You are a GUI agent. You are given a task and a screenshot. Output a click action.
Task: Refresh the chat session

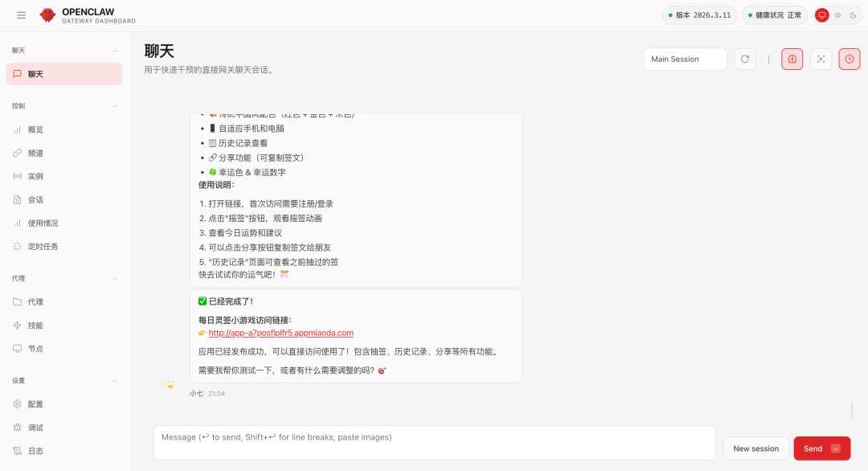[x=745, y=59]
